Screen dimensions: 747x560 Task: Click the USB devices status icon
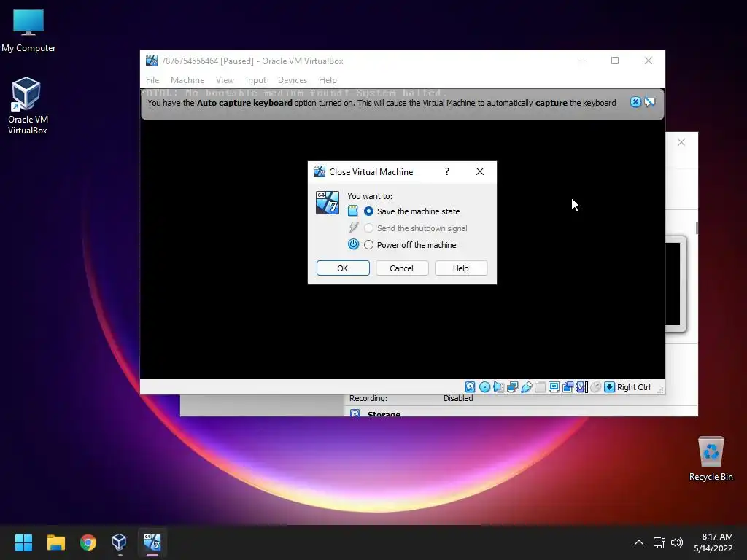527,387
